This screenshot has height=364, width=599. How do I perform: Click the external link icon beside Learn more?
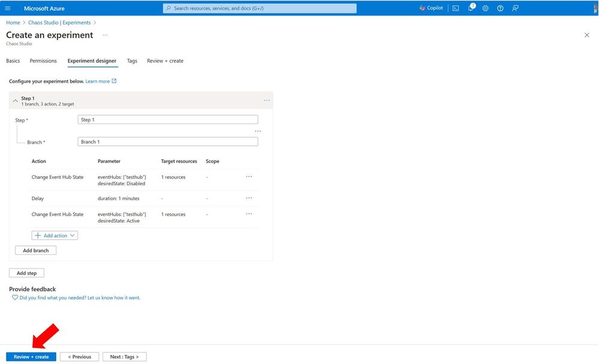click(x=114, y=81)
